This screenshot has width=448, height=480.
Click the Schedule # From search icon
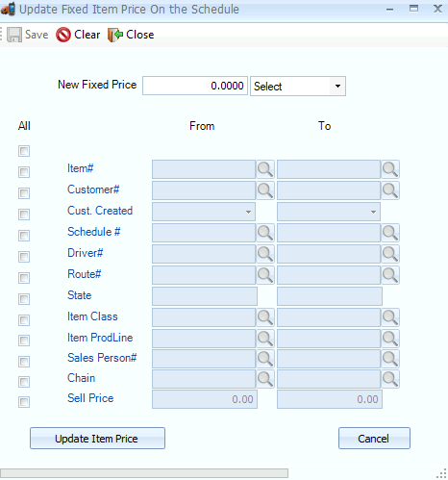pyautogui.click(x=265, y=233)
